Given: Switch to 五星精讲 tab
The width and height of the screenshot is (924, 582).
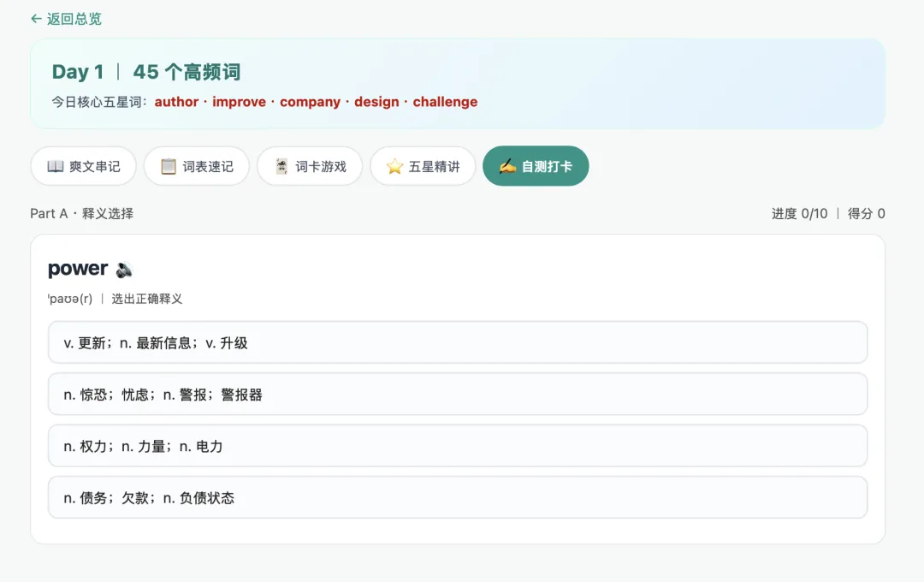Looking at the screenshot, I should point(423,166).
